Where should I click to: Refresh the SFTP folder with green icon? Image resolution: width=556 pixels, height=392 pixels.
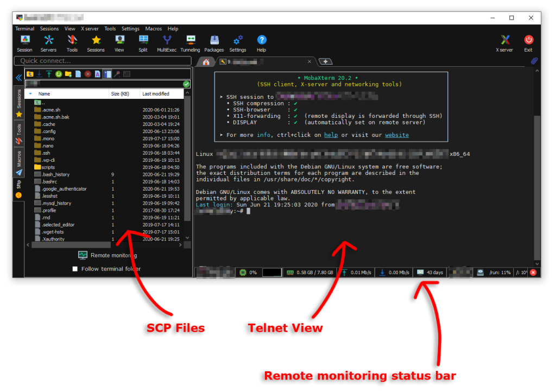(59, 74)
